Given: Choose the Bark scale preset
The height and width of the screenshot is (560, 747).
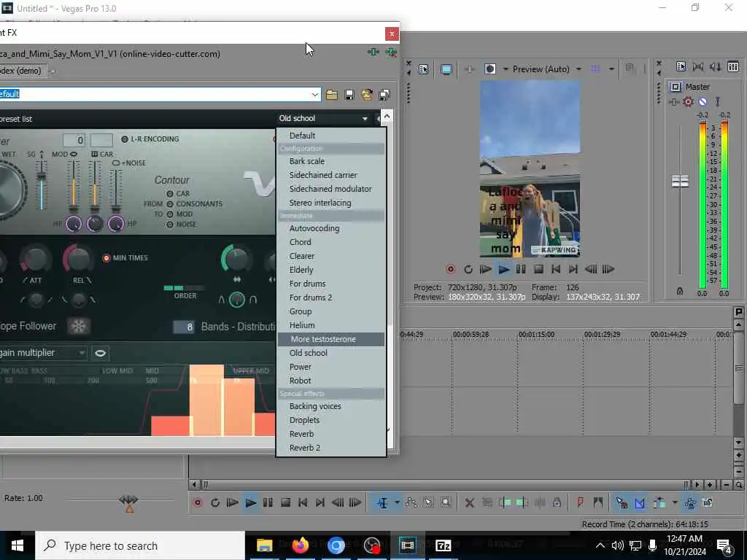Looking at the screenshot, I should point(331,161).
